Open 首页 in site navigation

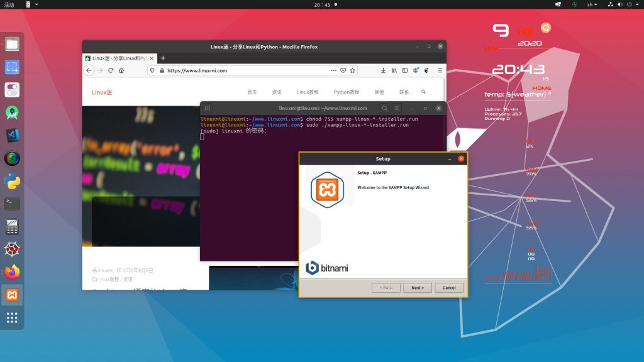coord(252,92)
